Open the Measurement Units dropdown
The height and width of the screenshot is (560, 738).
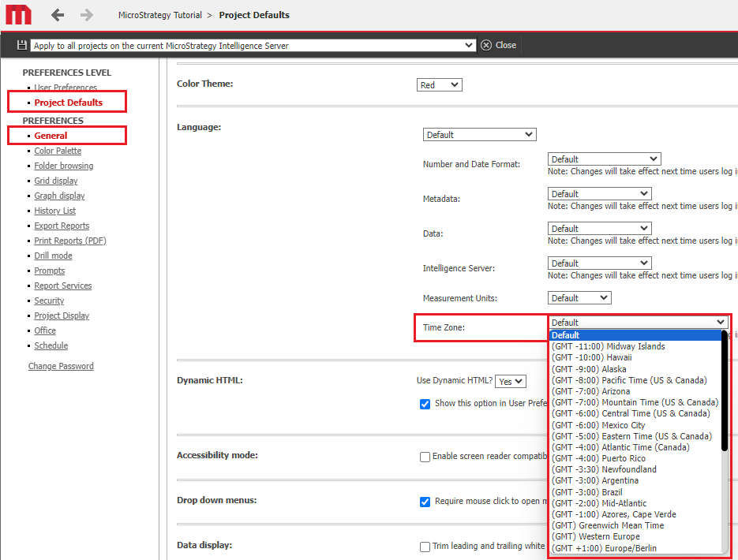coord(579,298)
